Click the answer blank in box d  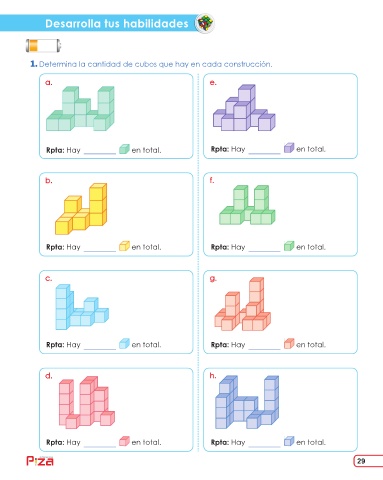pos(100,445)
